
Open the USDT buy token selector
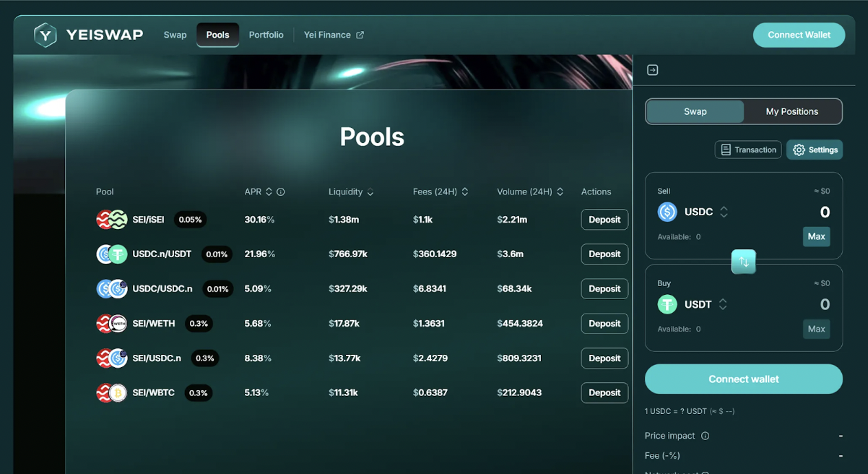click(x=693, y=304)
